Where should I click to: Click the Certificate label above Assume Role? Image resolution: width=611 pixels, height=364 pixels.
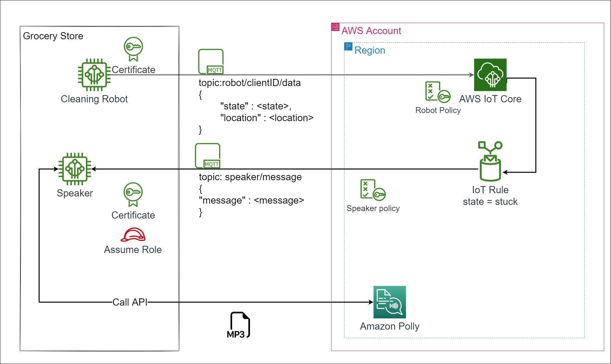(x=133, y=215)
